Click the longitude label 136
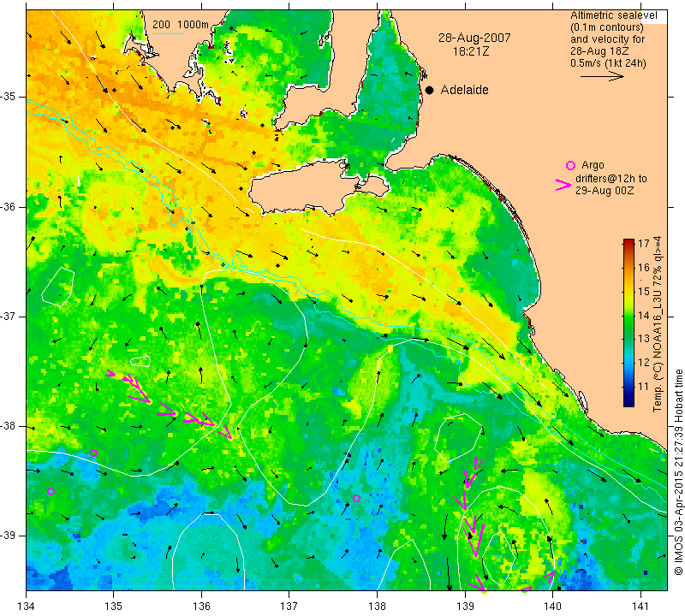This screenshot has width=685, height=616. (201, 607)
